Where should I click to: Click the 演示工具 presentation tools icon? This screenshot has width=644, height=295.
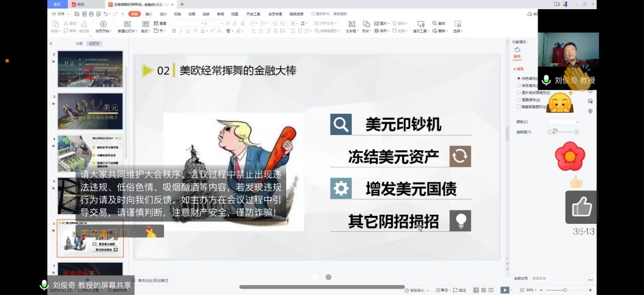pyautogui.click(x=420, y=24)
